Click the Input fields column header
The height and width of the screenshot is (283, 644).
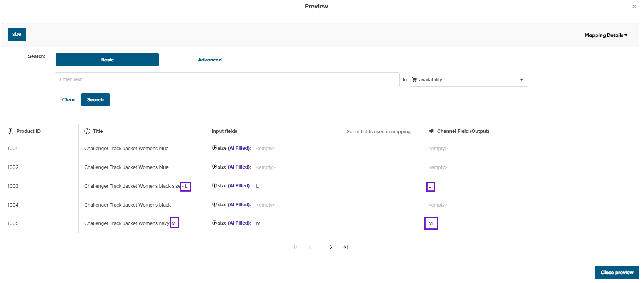(x=225, y=131)
